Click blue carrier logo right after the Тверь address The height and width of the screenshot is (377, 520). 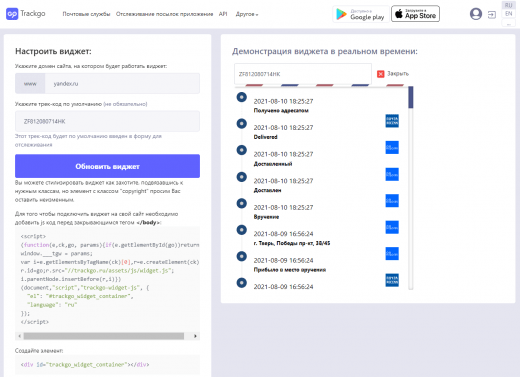(x=392, y=254)
